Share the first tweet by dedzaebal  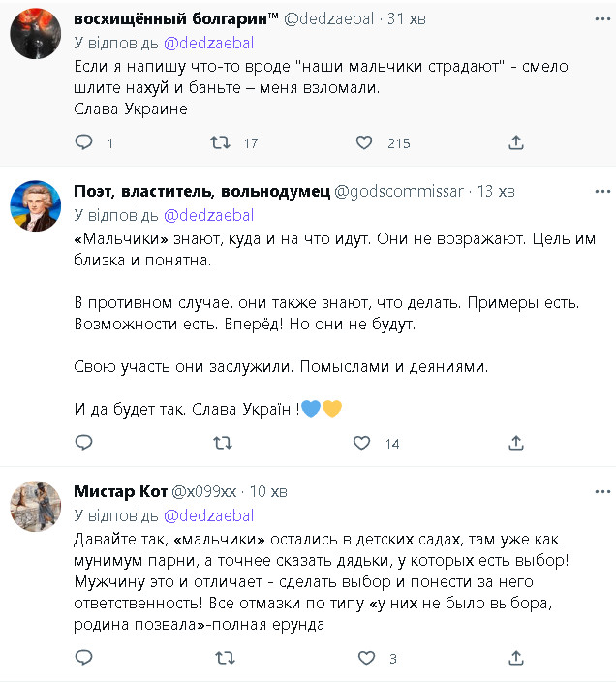point(516,142)
